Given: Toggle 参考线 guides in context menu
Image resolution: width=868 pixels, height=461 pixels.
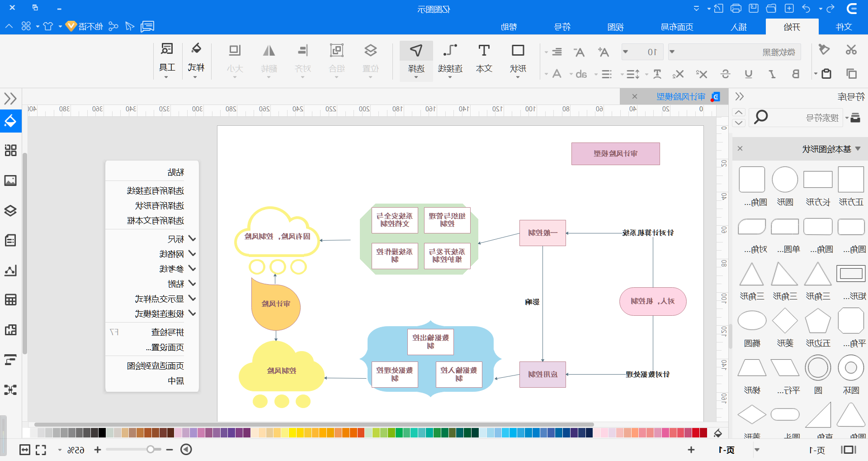Looking at the screenshot, I should point(171,269).
